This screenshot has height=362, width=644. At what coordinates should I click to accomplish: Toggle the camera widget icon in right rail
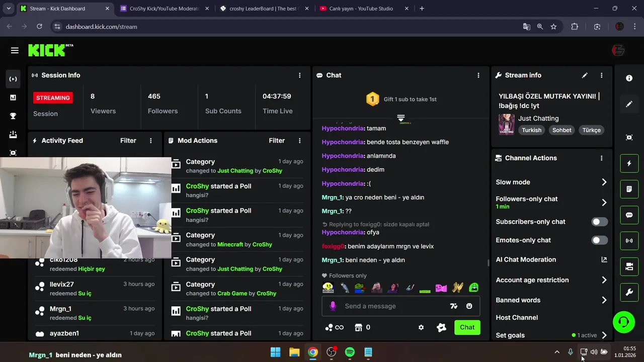(629, 266)
